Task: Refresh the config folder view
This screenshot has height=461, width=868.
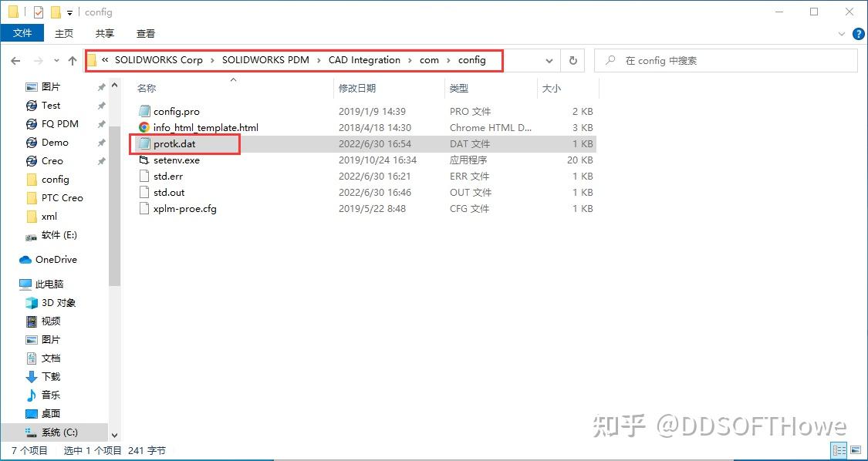Action: 572,60
